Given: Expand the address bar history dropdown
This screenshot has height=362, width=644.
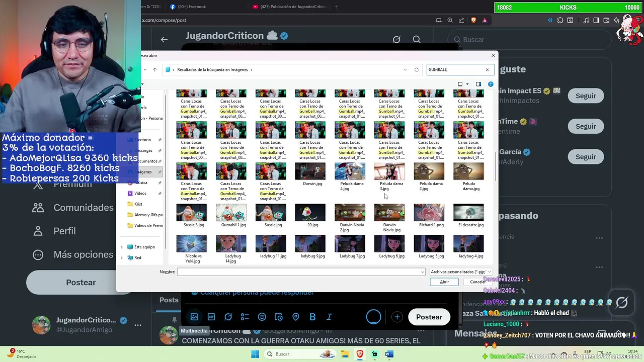Looking at the screenshot, I should point(405,69).
